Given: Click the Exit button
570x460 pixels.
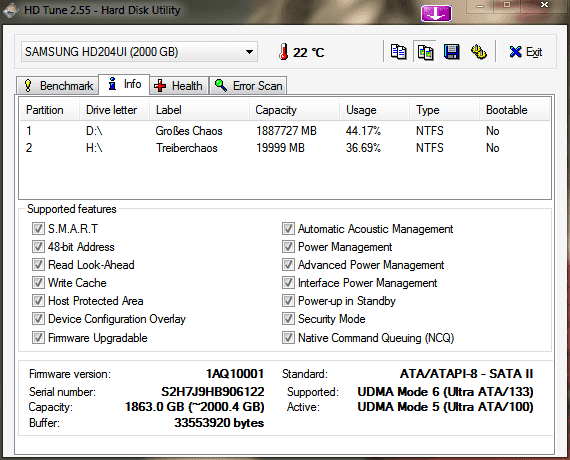Looking at the screenshot, I should coord(526,52).
